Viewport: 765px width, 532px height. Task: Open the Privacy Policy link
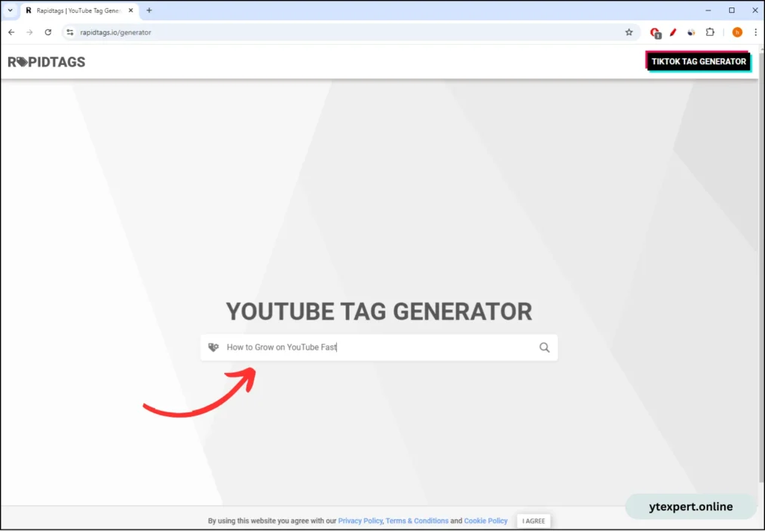(360, 521)
